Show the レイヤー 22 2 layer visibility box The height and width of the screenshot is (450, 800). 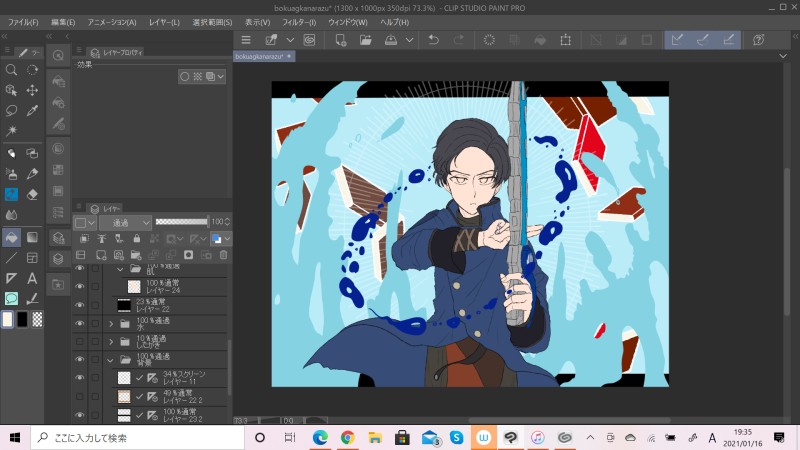[80, 396]
